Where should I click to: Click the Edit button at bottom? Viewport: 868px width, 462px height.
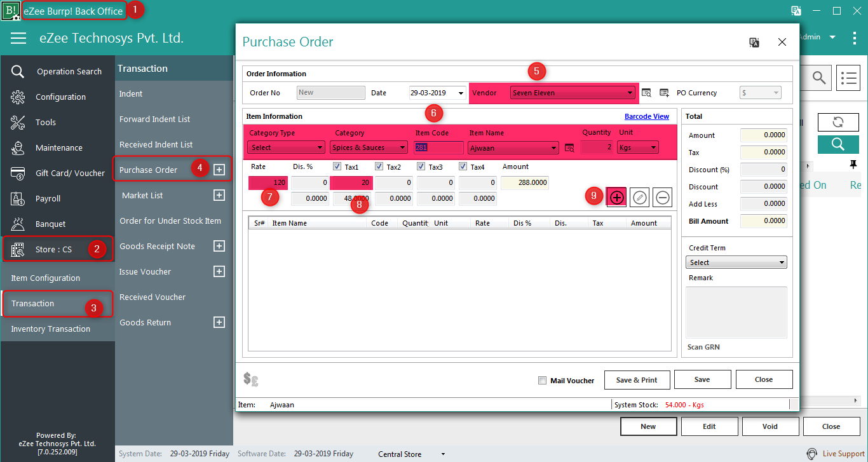tap(709, 426)
